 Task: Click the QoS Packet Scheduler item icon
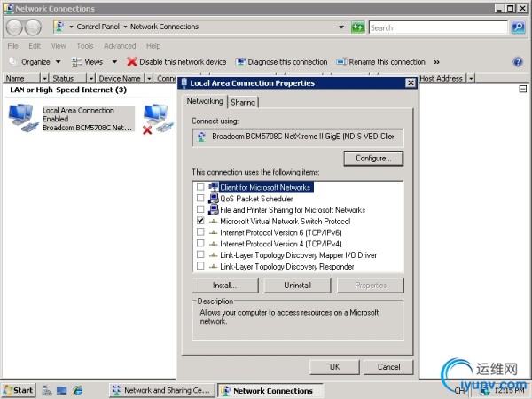[214, 198]
